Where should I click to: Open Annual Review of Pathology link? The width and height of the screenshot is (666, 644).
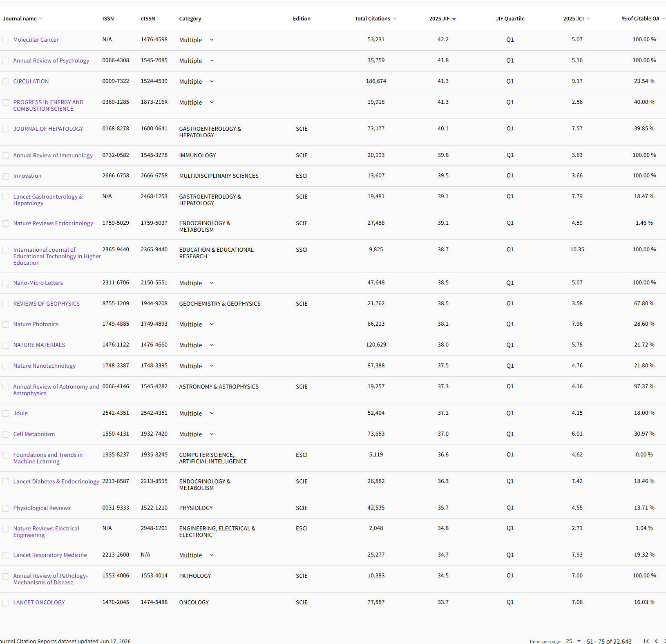click(50, 579)
